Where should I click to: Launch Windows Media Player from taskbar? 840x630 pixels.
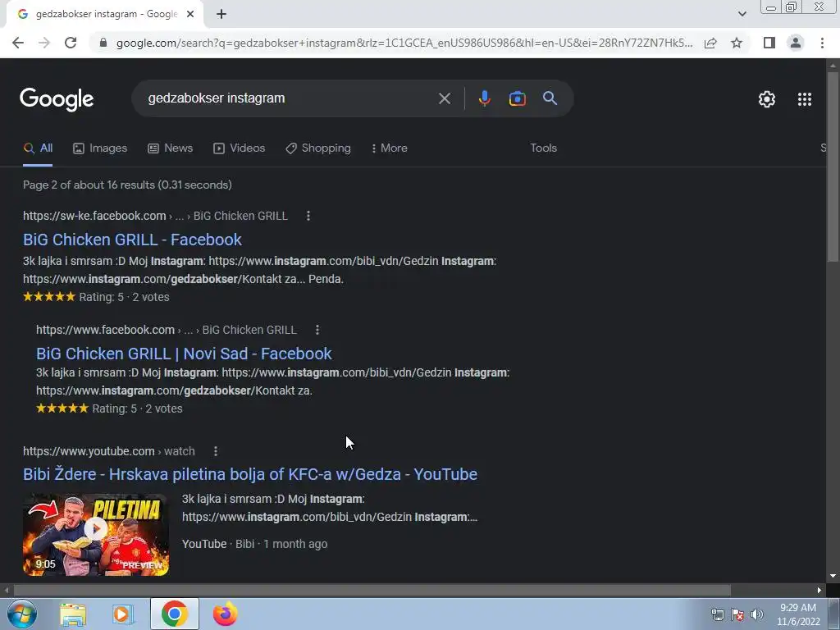pyautogui.click(x=123, y=614)
